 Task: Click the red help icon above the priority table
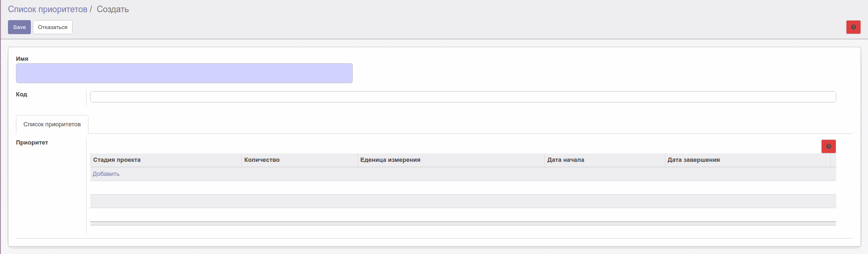click(x=828, y=146)
